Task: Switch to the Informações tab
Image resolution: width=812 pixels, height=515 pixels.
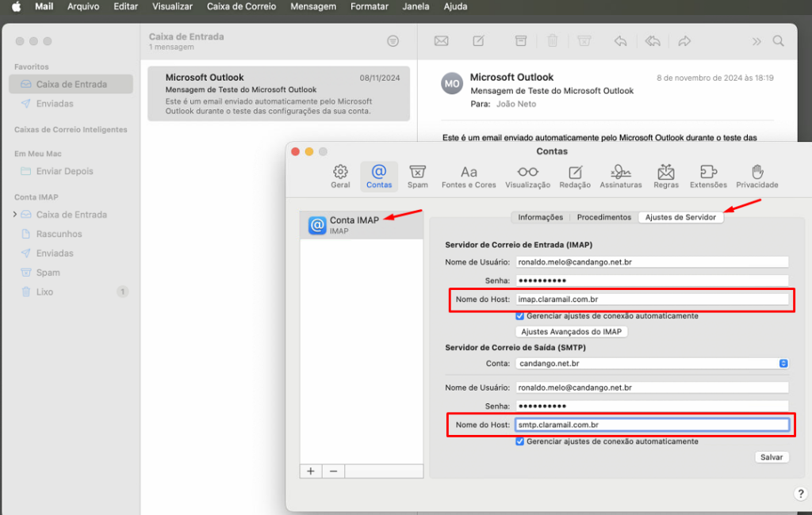Action: click(540, 217)
